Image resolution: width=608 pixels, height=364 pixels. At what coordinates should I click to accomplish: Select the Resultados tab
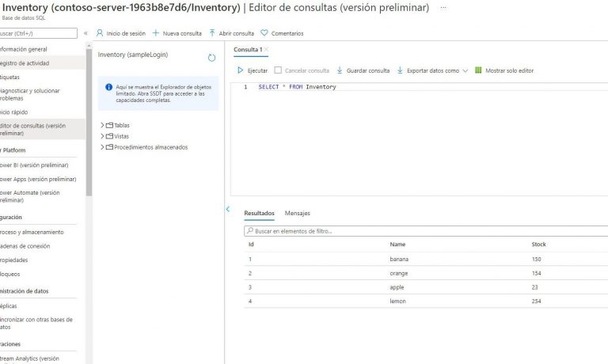(259, 213)
